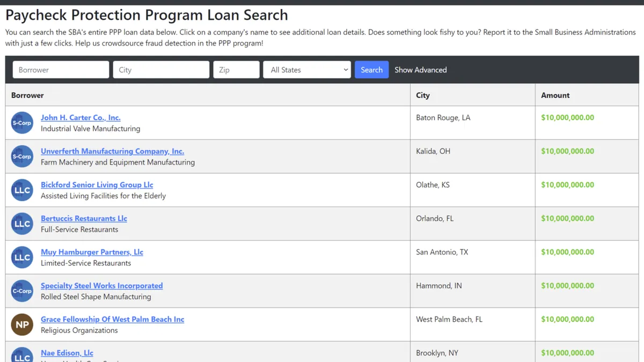This screenshot has height=362, width=644.
Task: Click Rolled Steel Shape Manufacturing text
Action: pyautogui.click(x=96, y=297)
